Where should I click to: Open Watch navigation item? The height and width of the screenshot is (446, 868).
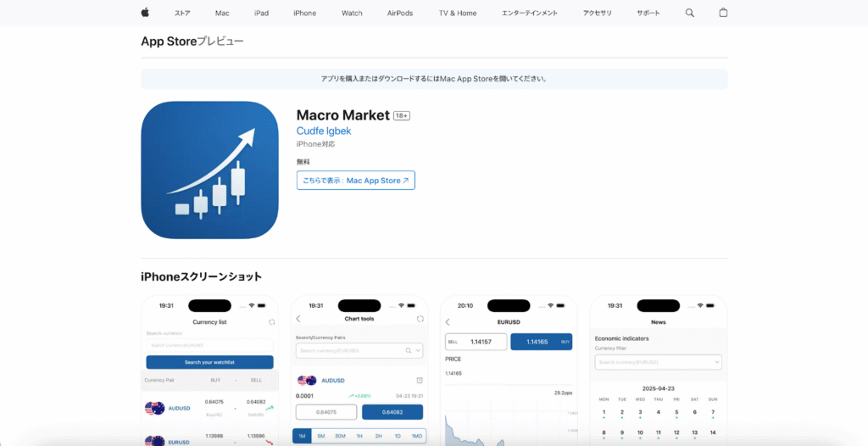352,14
